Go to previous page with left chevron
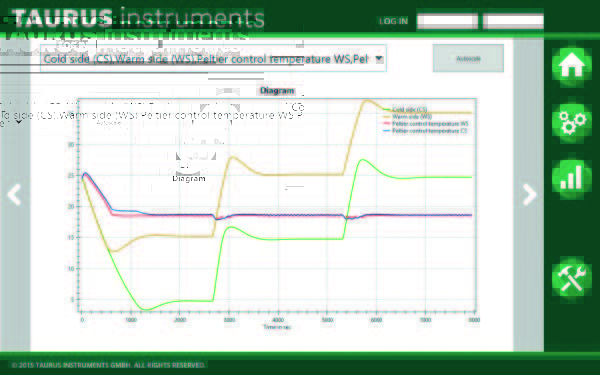This screenshot has height=375, width=600. 15,194
